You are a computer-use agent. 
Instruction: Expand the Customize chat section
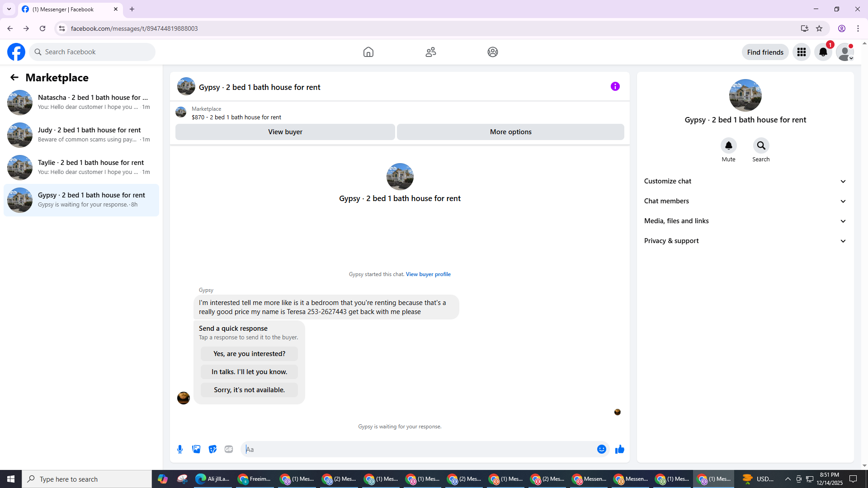(x=745, y=181)
